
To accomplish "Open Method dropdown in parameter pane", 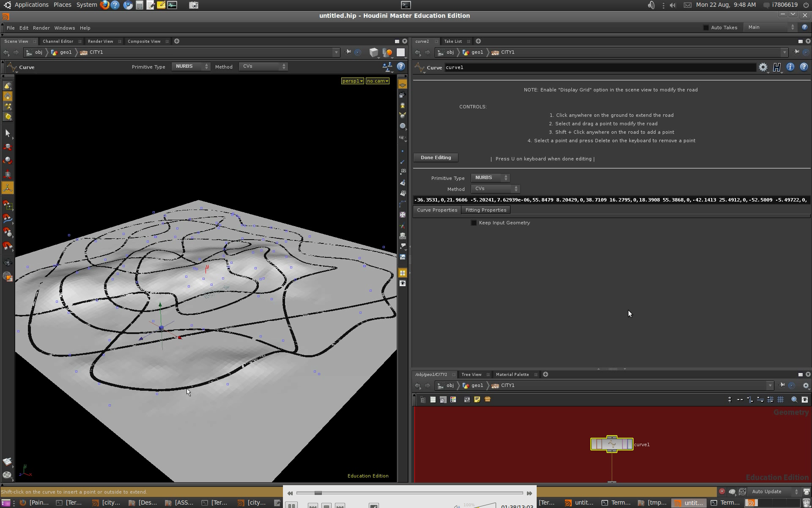I will coord(495,189).
